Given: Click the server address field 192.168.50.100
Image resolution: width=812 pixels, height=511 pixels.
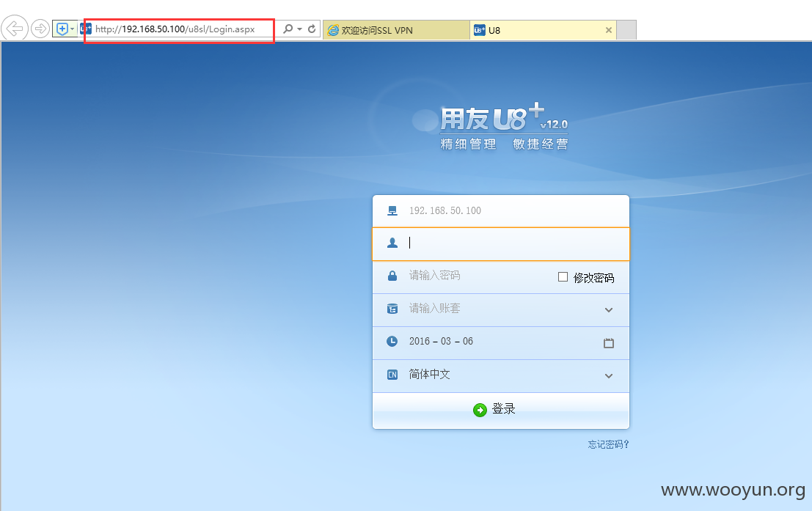Looking at the screenshot, I should [501, 210].
